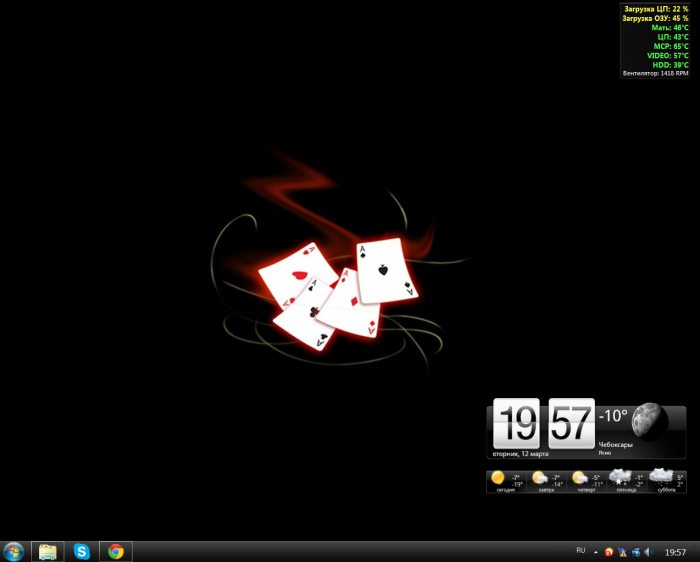Switch the RU input language indicator
The image size is (700, 562).
(580, 550)
